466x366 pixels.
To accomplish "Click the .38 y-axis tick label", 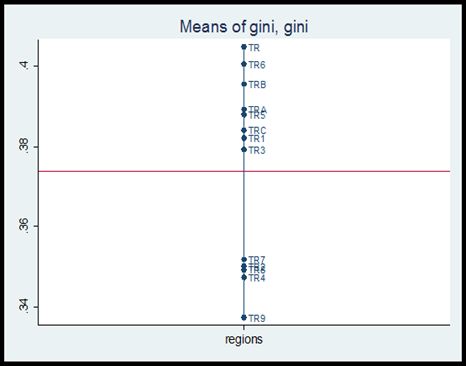I will coord(24,146).
